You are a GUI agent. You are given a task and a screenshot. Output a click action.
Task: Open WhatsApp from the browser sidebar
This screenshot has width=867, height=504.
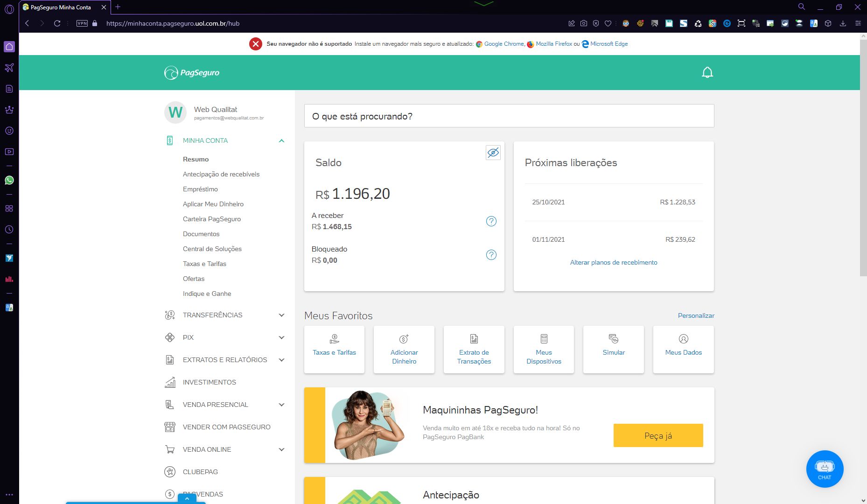coord(9,180)
